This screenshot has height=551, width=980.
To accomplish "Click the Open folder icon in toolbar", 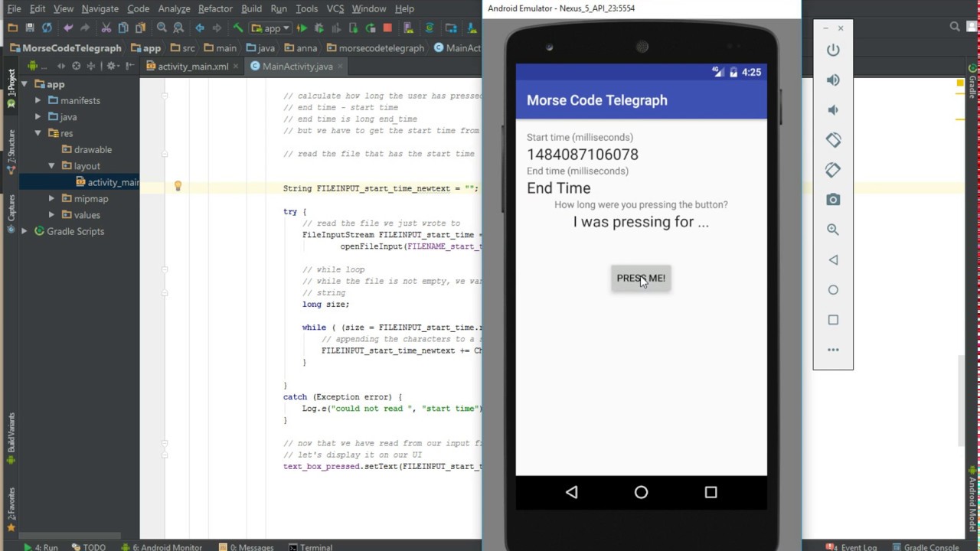I will tap(12, 28).
